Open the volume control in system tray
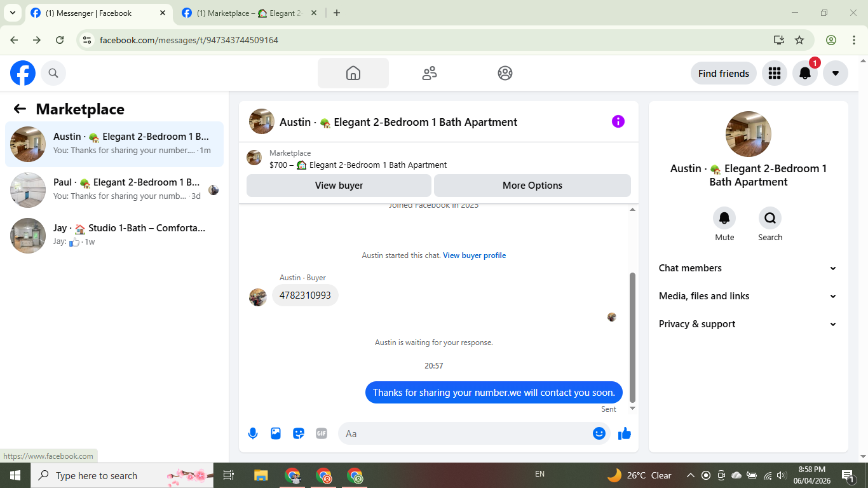 point(782,475)
